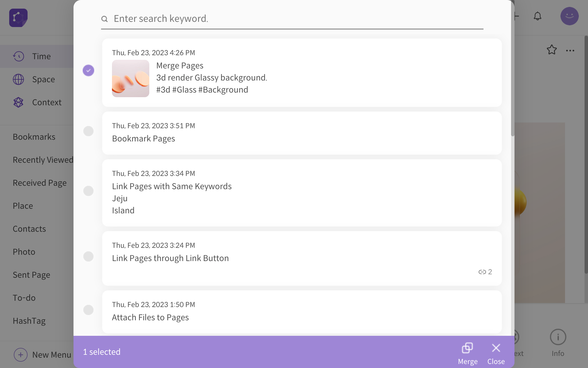Check the Link Pages with Same Keywords item
Screen dimensions: 588x368
tap(88, 191)
